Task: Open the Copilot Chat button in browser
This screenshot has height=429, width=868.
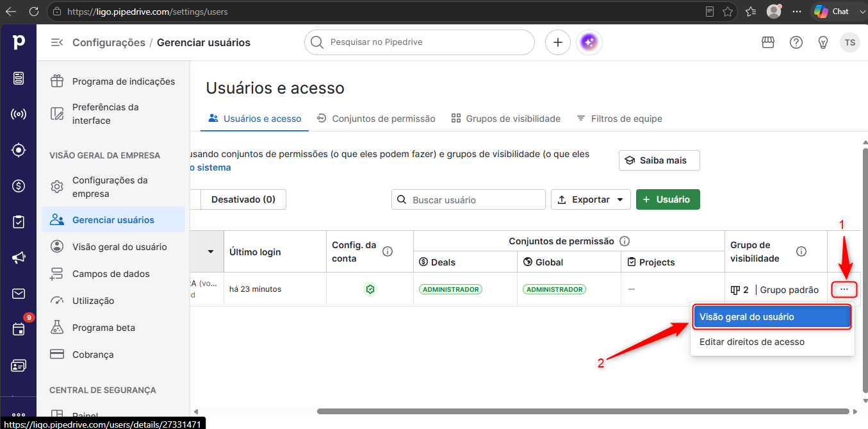Action: point(831,12)
